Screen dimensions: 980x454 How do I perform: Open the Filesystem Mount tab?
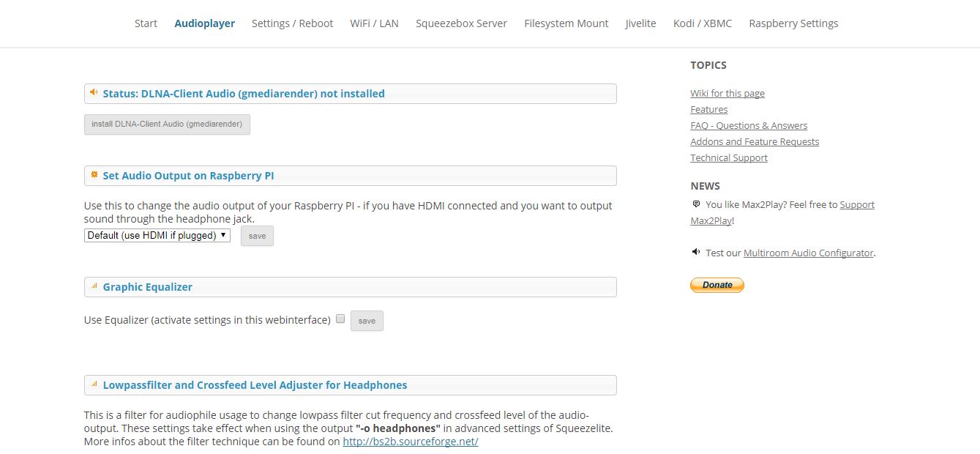566,23
